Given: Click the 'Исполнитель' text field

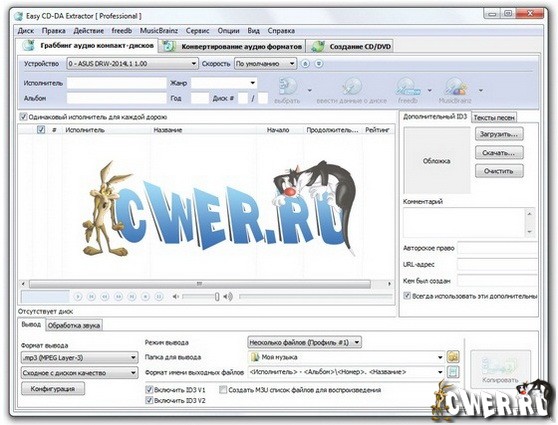Looking at the screenshot, I should pyautogui.click(x=117, y=83).
